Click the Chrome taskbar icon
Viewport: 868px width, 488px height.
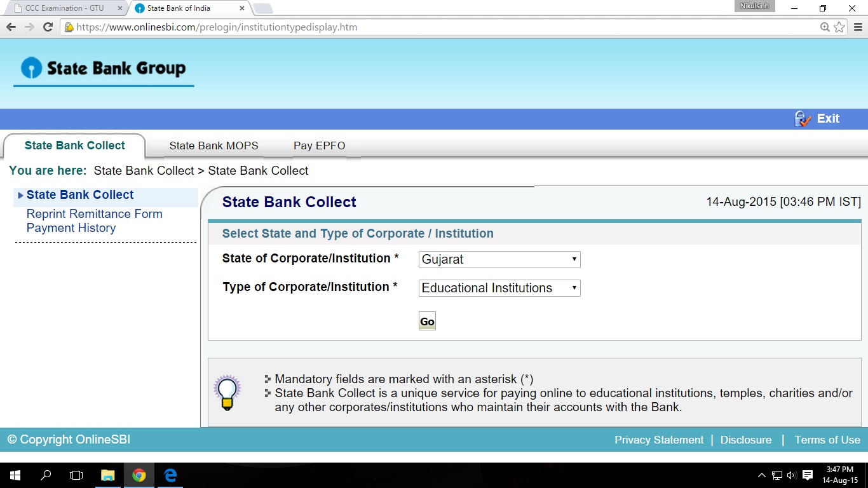139,475
